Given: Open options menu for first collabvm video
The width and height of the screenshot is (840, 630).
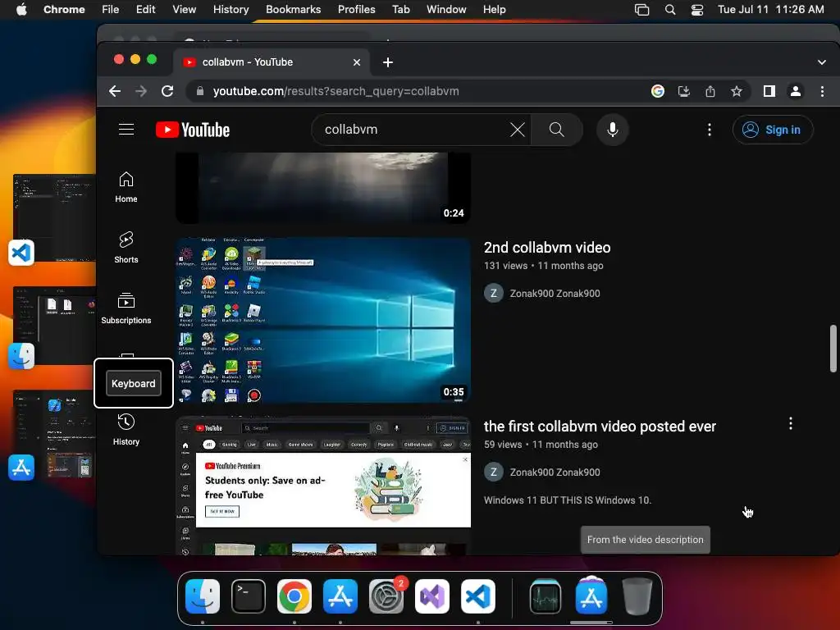Looking at the screenshot, I should tap(791, 424).
